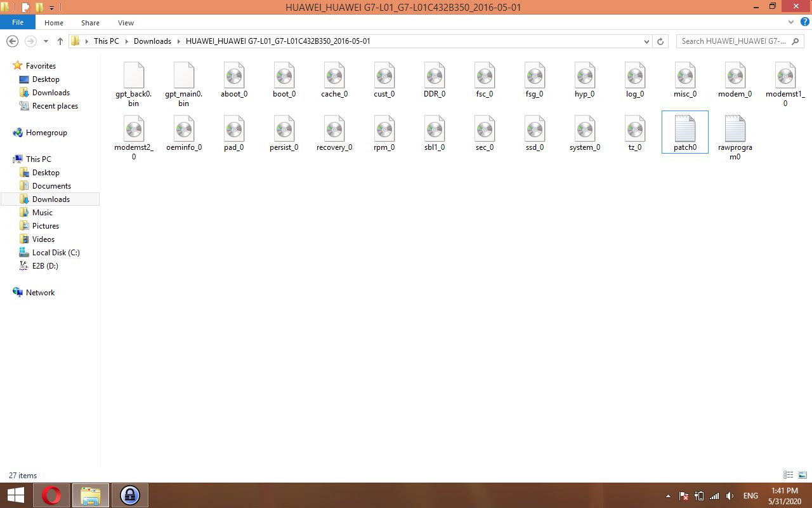The image size is (812, 508).
Task: Open Documents under This PC
Action: [51, 186]
